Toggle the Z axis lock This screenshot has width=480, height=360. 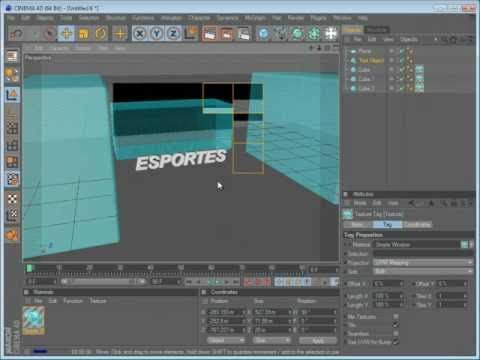(173, 34)
